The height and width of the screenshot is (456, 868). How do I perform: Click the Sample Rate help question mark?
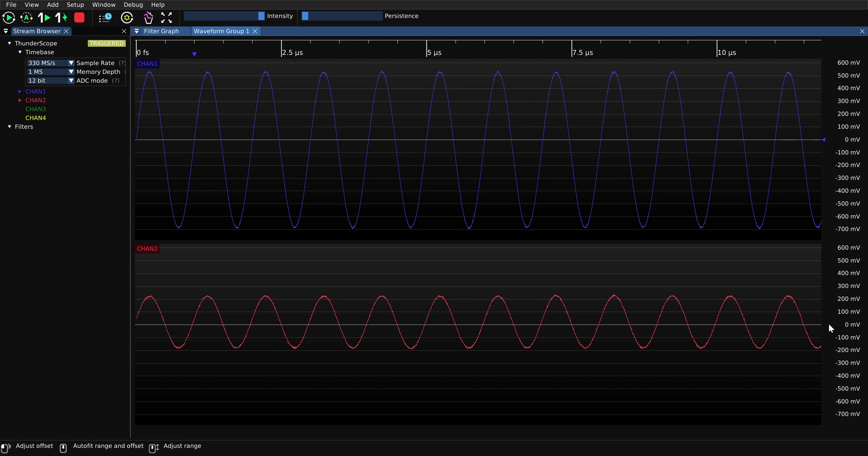click(122, 63)
